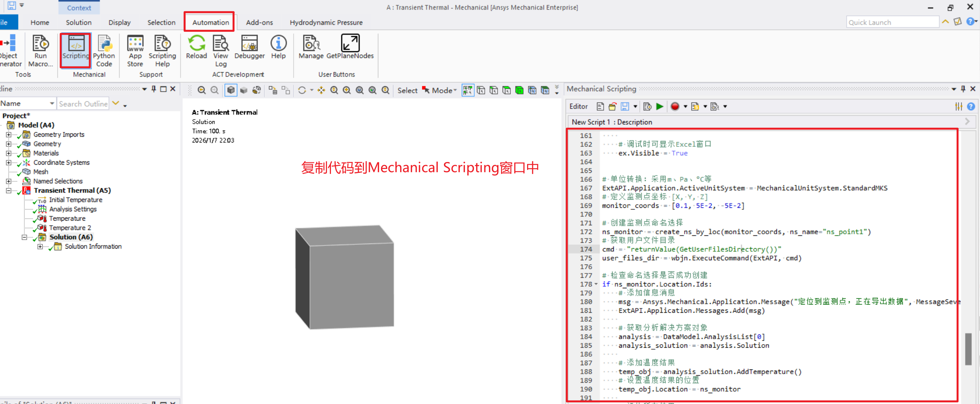Click the script editor vertical scrollbar thumb
Screen dimensions: 980x404
click(x=969, y=349)
